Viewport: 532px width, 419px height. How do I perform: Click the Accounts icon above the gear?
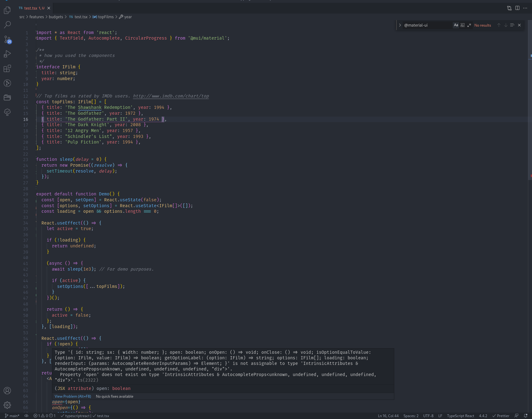point(7,391)
